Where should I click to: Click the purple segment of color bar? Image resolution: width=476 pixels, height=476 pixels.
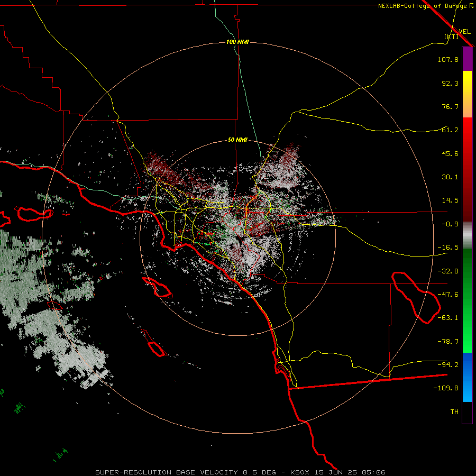click(x=467, y=59)
